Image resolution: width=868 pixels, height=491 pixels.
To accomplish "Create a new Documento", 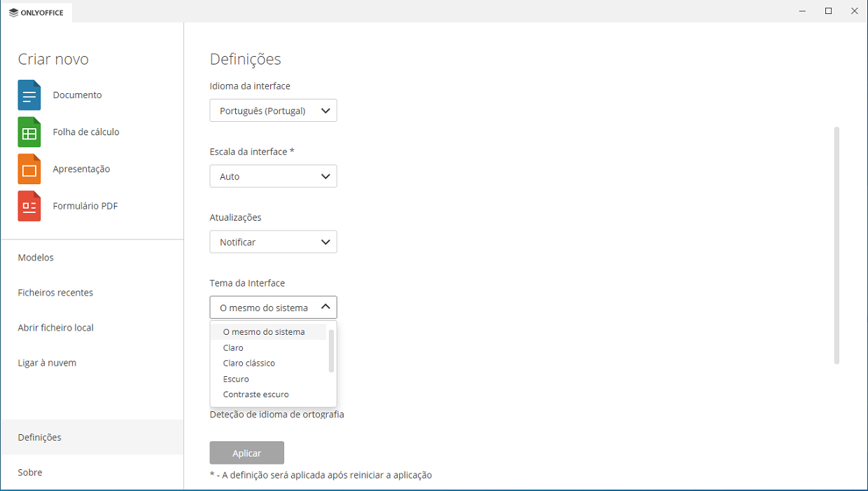I will click(x=77, y=95).
